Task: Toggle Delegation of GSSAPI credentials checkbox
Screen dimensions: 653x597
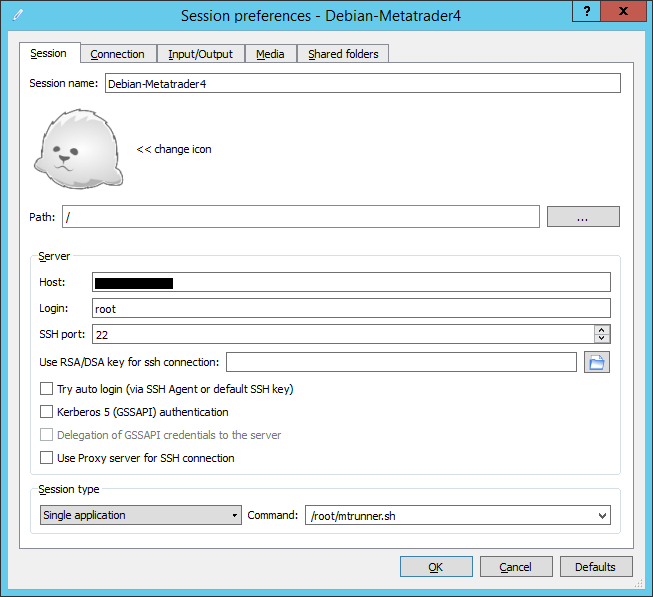Action: point(46,435)
